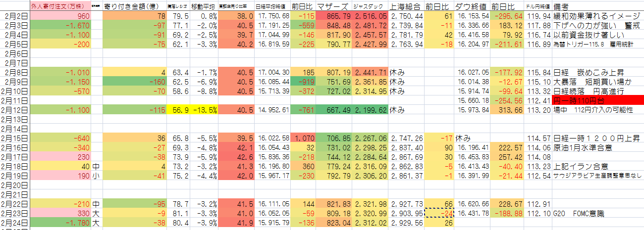
Task: Select the 上海総合 column header
Action: (x=406, y=6)
